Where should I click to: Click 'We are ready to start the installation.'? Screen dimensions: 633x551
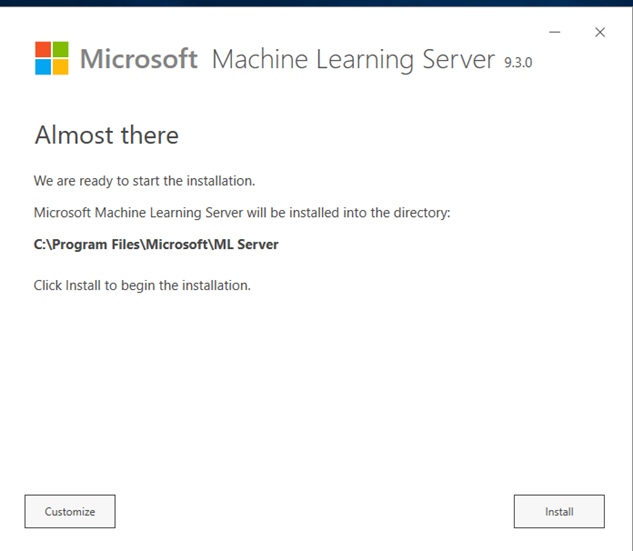pos(144,181)
